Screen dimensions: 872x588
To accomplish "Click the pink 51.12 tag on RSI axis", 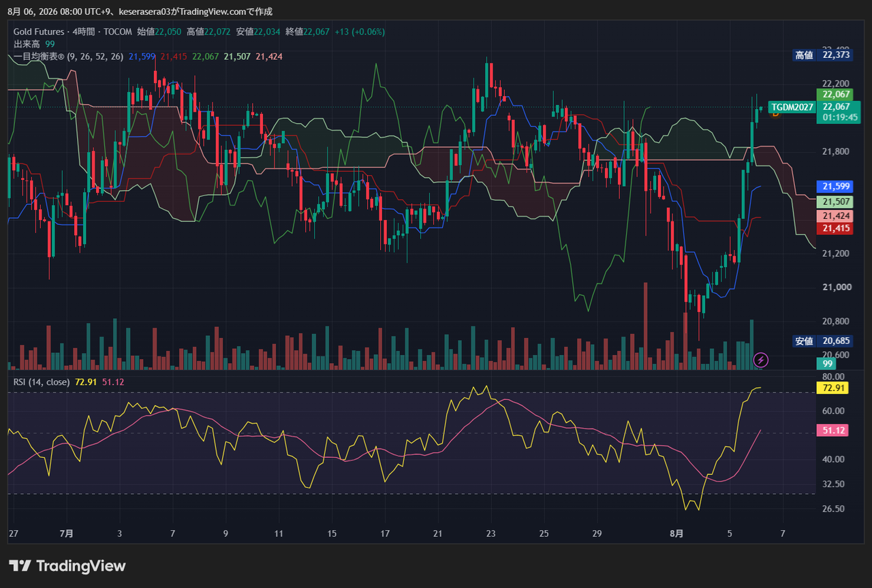I will coord(832,431).
